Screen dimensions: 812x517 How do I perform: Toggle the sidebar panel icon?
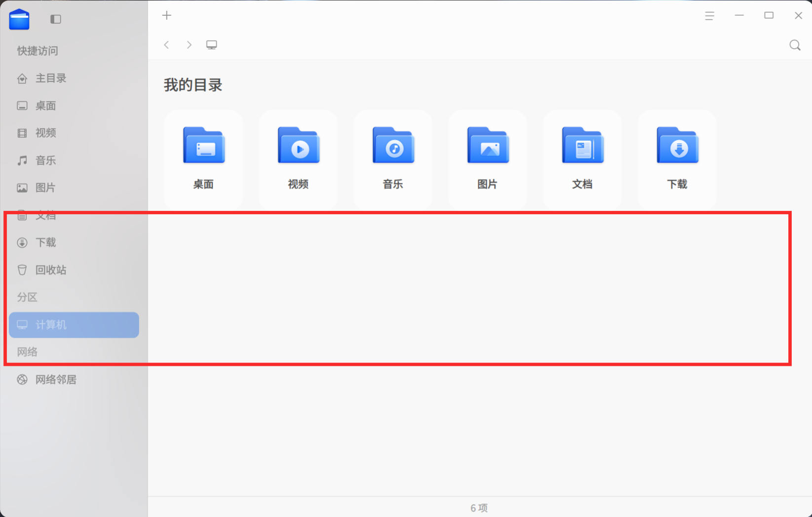pyautogui.click(x=56, y=19)
